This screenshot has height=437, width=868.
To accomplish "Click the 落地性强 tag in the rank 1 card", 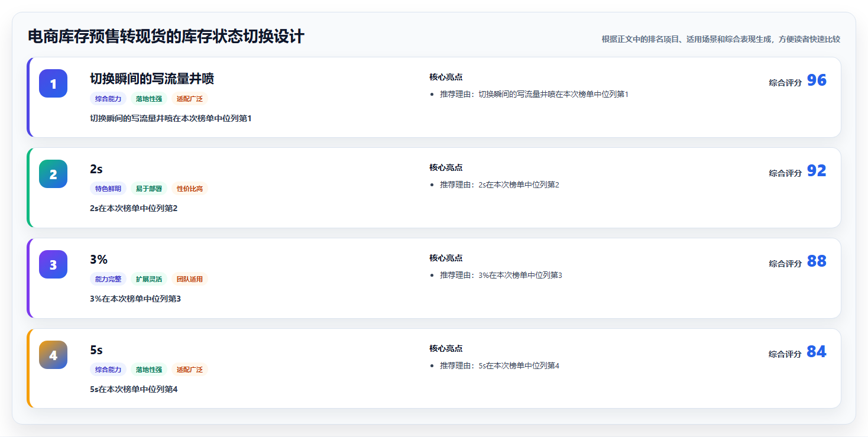I will 149,99.
